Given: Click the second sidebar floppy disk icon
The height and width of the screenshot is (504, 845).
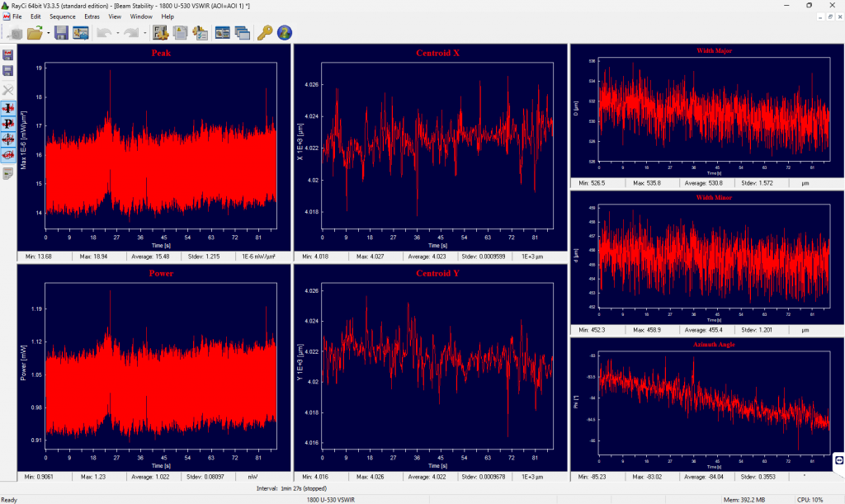Looking at the screenshot, I should click(x=8, y=71).
